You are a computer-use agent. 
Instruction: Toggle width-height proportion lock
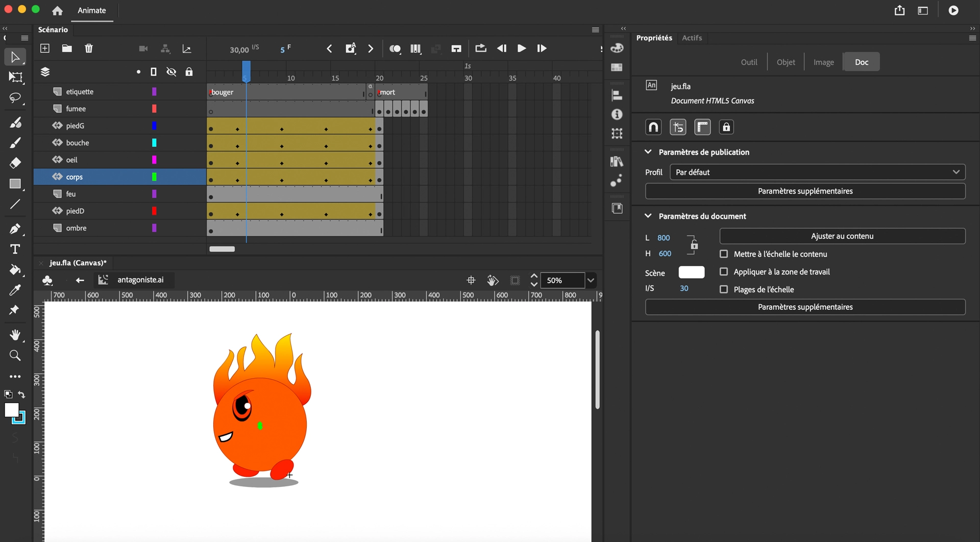tap(694, 245)
